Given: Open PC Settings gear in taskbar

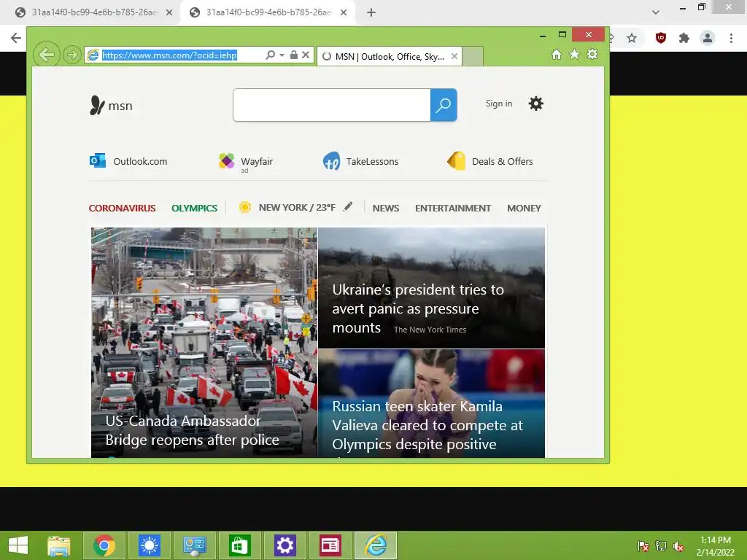Looking at the screenshot, I should click(x=285, y=545).
